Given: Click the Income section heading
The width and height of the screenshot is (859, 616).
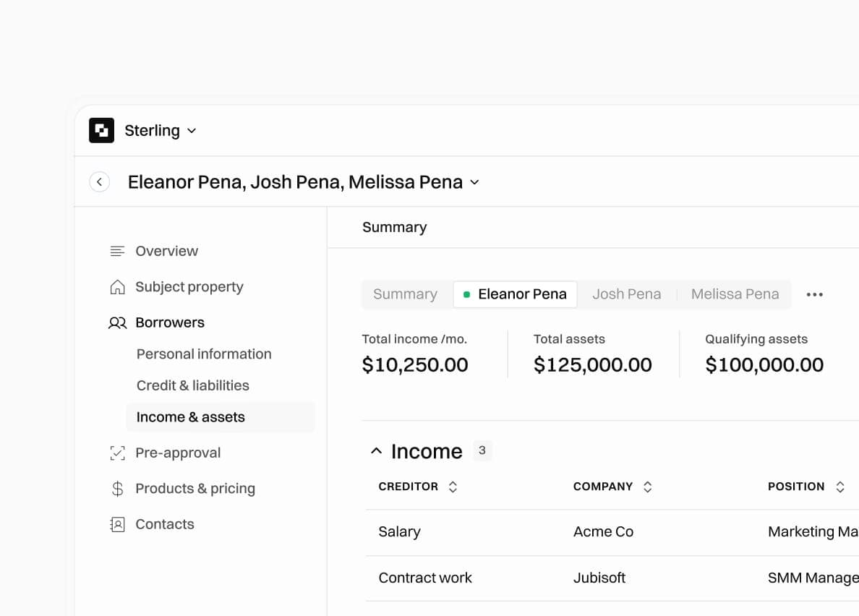Looking at the screenshot, I should (427, 451).
